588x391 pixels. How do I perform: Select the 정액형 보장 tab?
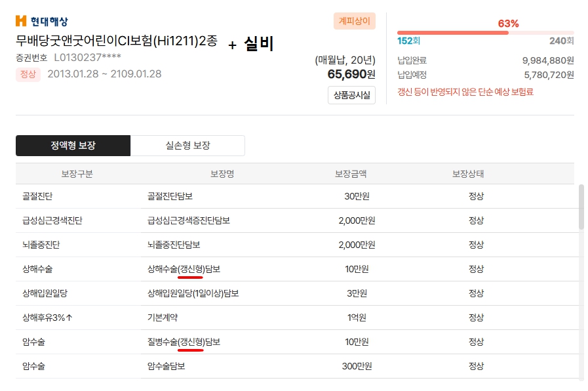tap(73, 146)
